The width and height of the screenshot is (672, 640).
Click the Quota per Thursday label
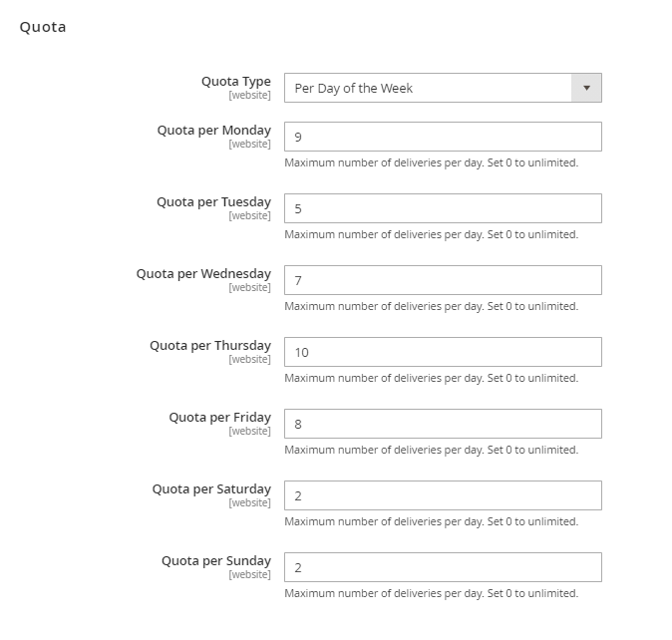210,346
